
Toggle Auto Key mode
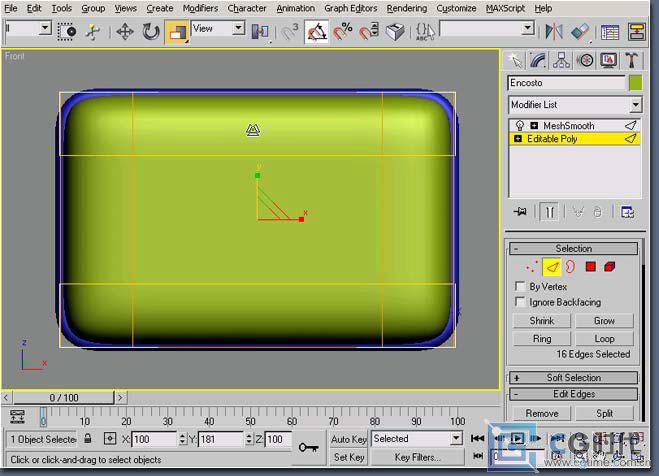click(x=348, y=439)
